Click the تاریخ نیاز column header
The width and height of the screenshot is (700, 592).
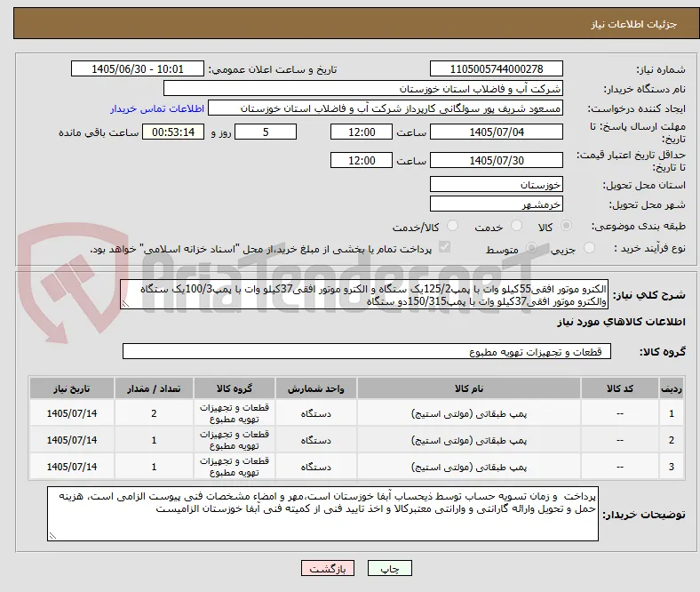(x=72, y=388)
